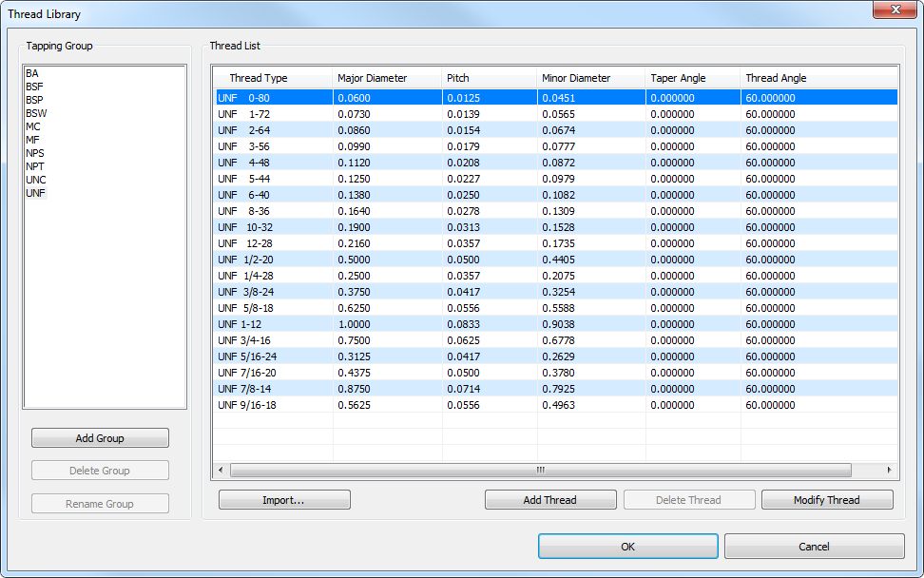Select the UNF 5/8-18 thread row
The height and width of the screenshot is (578, 924).
tap(556, 308)
